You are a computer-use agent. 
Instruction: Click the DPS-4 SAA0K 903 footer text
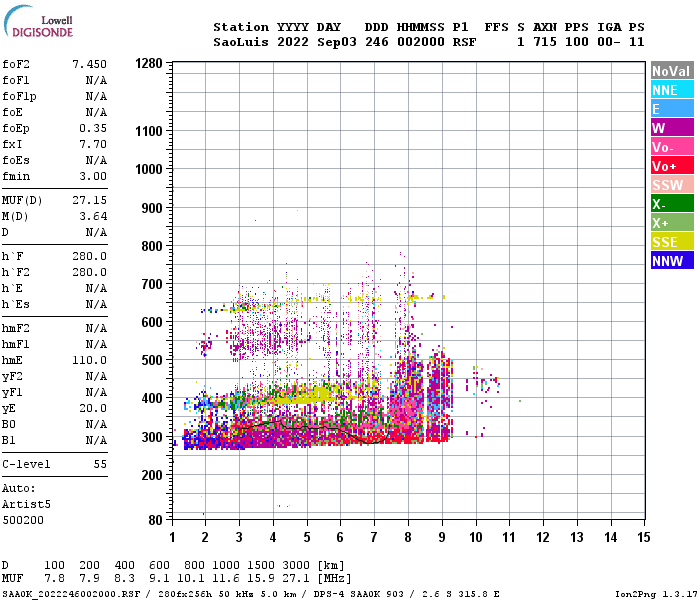358,594
